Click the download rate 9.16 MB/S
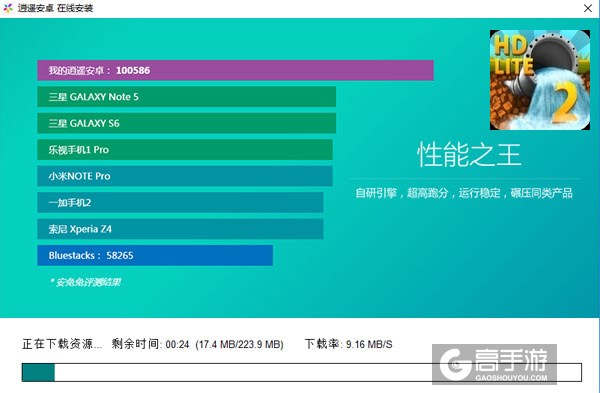The width and height of the screenshot is (600, 393). (x=349, y=344)
